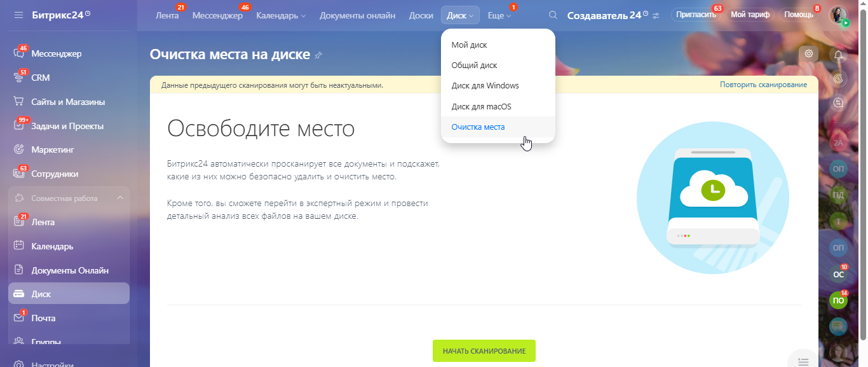Open the user profile avatar at top right

(x=839, y=15)
